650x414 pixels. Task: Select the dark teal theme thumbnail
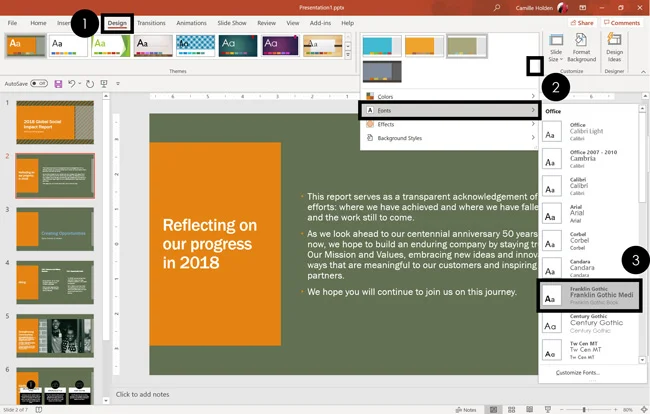(238, 46)
